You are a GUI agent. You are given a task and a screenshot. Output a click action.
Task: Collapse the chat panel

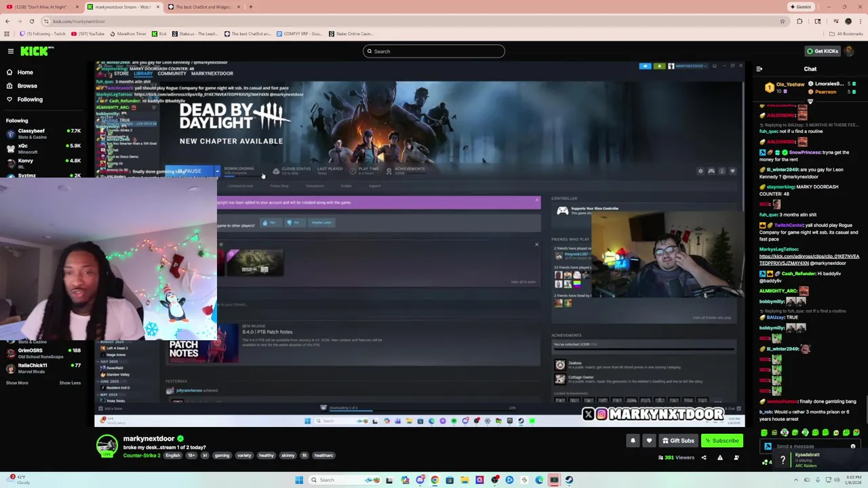759,69
